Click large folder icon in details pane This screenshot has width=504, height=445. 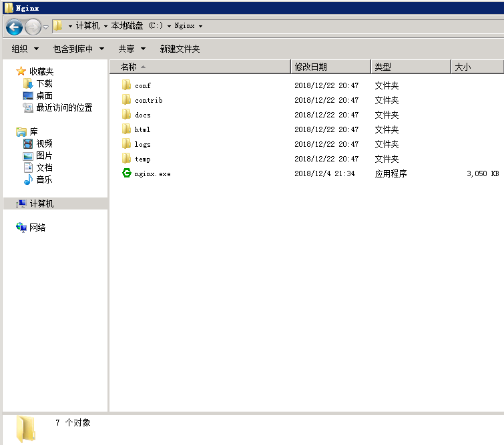[x=26, y=429]
